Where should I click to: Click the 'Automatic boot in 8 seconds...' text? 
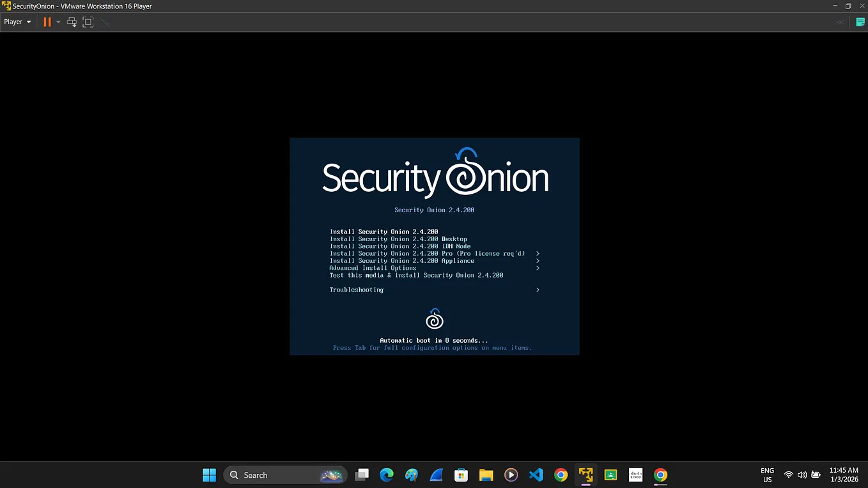coord(434,340)
